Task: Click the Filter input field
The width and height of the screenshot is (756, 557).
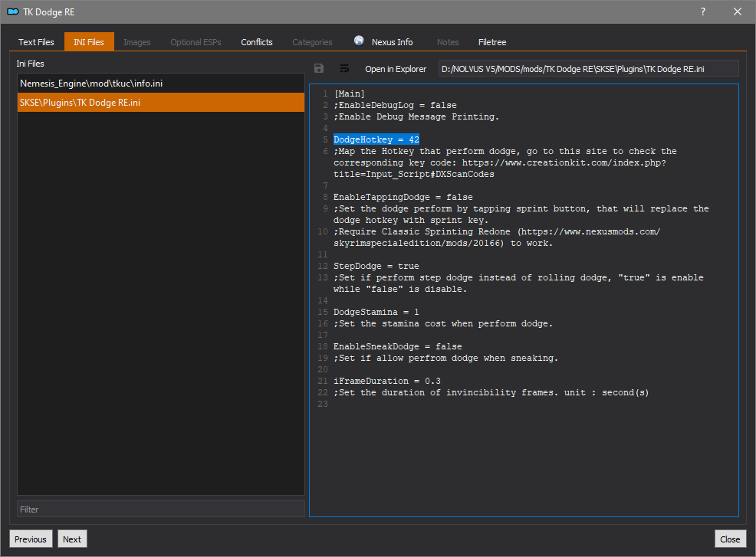Action: point(160,509)
